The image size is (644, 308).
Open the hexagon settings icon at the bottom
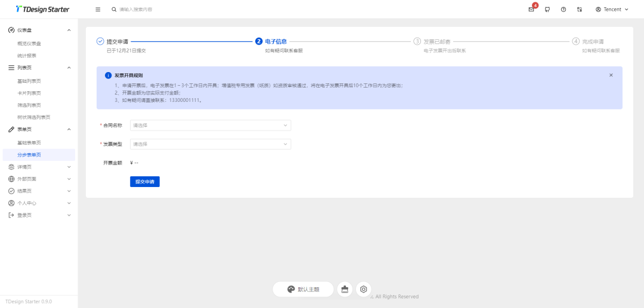[364, 290]
